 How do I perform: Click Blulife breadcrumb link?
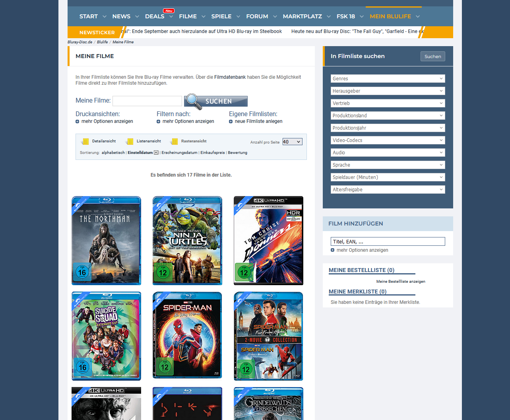[102, 42]
